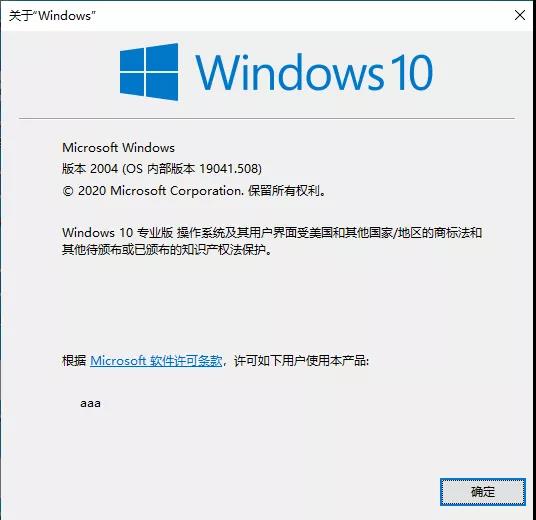Click the 其他待颁布或已颁布 paragraph line
Viewport: 536px width, 520px height.
tap(166, 250)
